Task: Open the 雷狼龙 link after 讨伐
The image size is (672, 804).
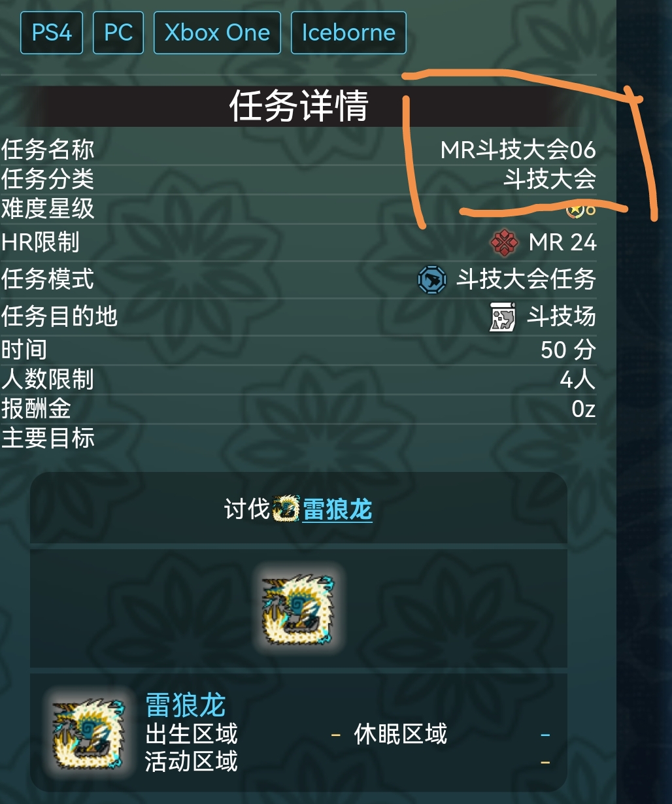Action: tap(337, 509)
